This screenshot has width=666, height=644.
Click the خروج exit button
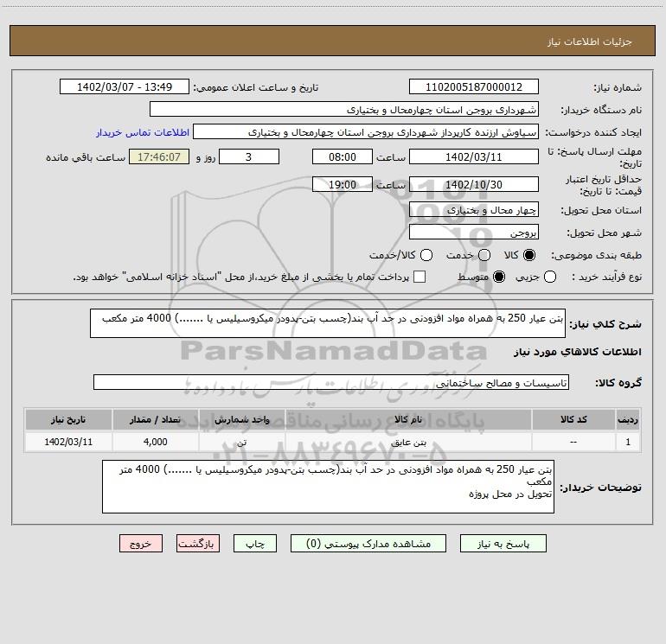(141, 544)
